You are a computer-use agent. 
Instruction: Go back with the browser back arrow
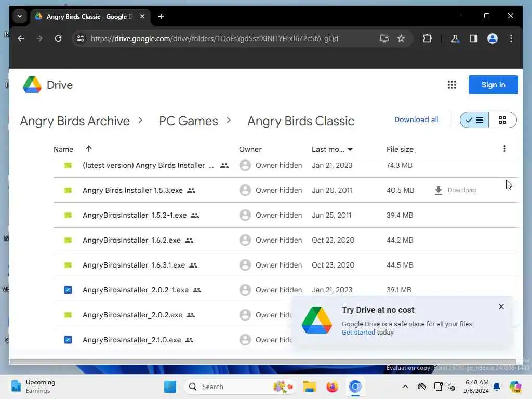21,38
